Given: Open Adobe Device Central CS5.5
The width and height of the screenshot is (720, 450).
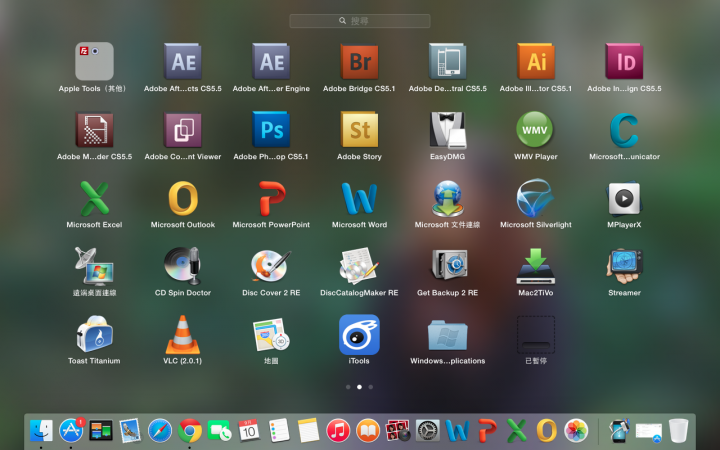Looking at the screenshot, I should tap(447, 62).
